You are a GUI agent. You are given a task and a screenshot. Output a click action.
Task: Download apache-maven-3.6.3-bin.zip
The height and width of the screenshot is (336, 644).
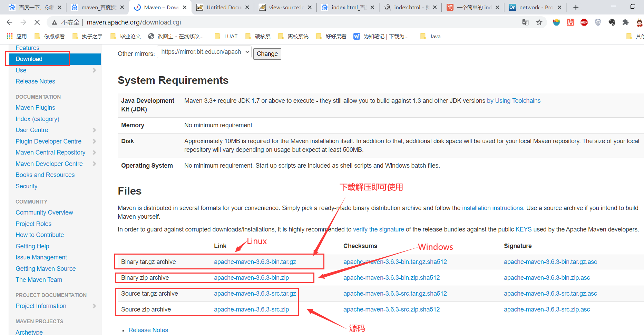(251, 278)
